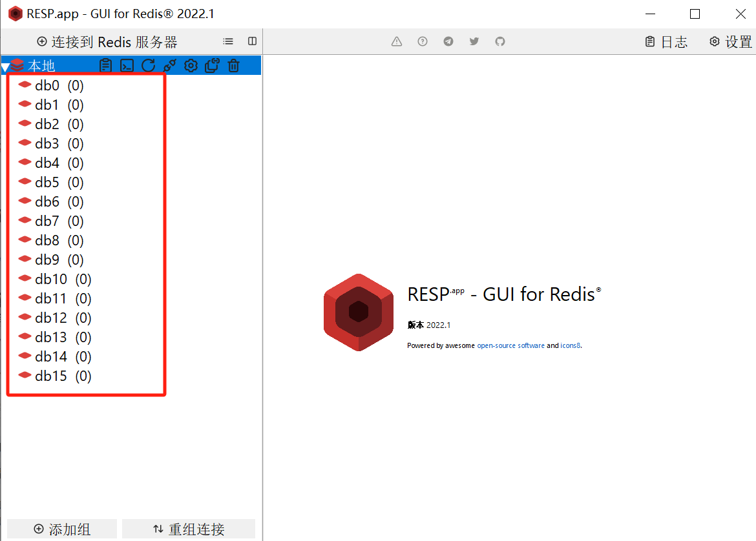Minimize the RESP.app window

[x=651, y=14]
